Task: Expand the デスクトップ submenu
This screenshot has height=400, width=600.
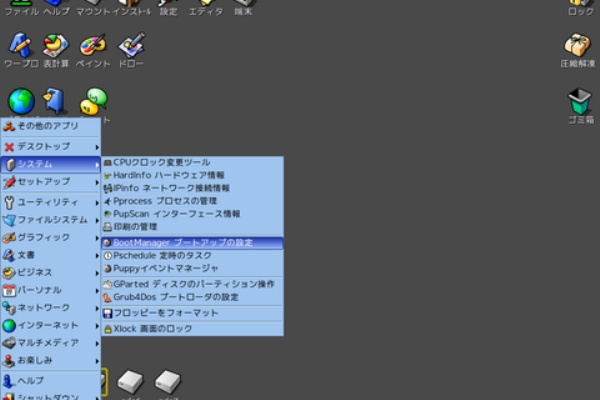Action: pos(51,147)
